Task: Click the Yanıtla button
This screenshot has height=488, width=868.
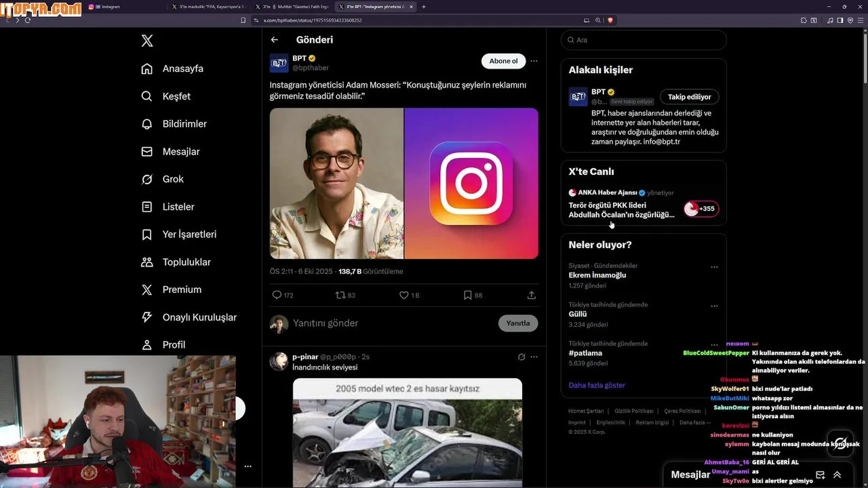Action: (518, 323)
